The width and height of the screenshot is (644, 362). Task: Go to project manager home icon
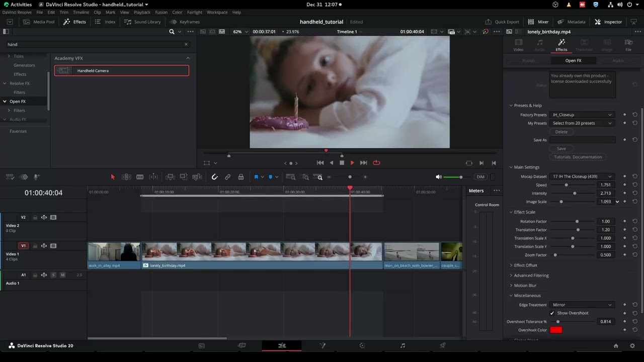(616, 346)
